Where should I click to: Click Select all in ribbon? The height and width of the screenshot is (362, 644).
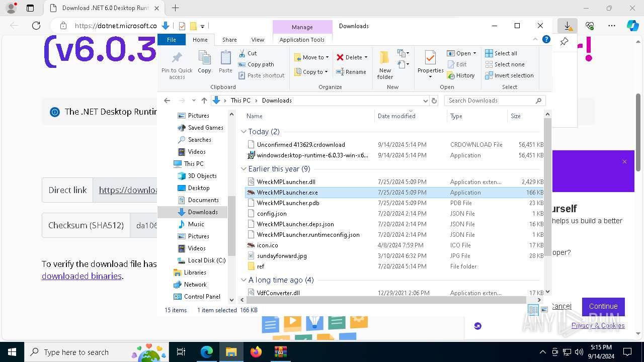501,53
